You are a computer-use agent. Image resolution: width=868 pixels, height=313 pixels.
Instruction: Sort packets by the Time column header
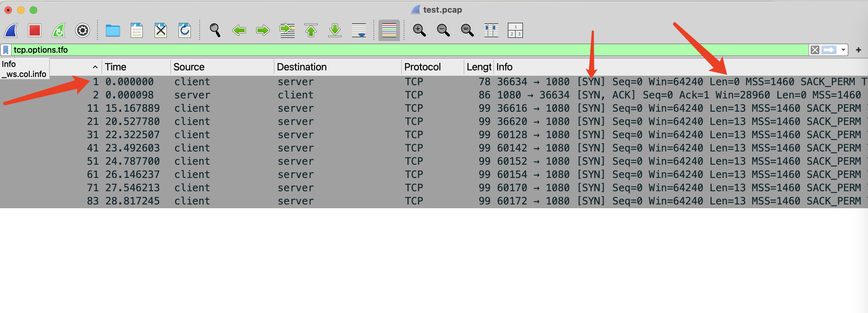[x=136, y=67]
